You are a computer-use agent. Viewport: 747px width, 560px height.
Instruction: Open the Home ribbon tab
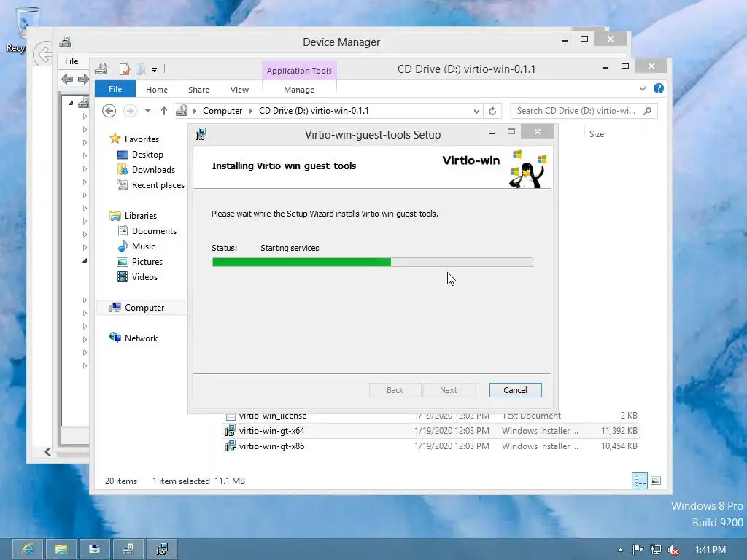click(x=156, y=90)
